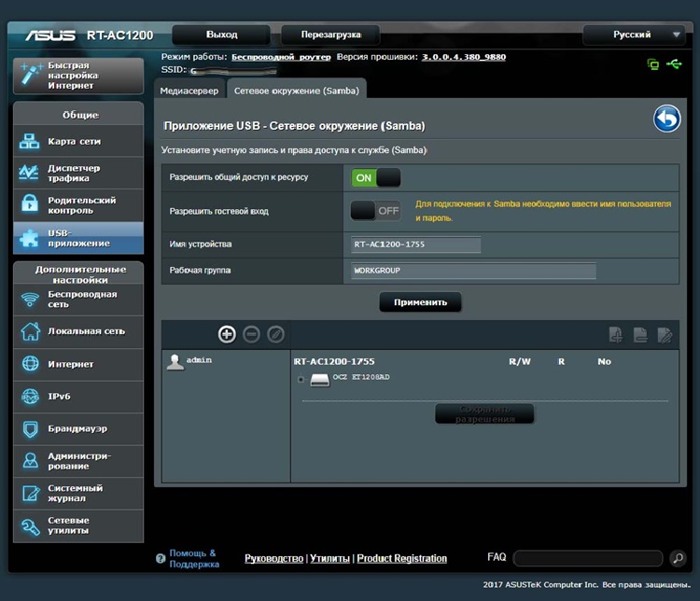The height and width of the screenshot is (601, 700).
Task: Click the back arrow icon
Action: [666, 119]
